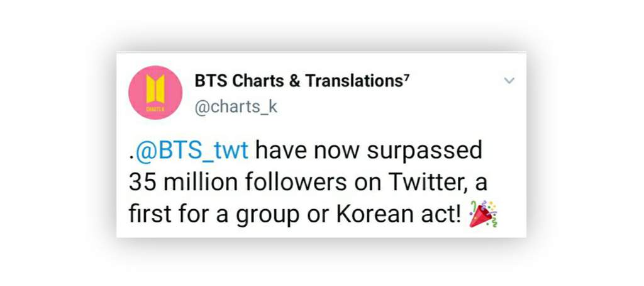The image size is (644, 286).
Task: Open the @charts_k handle
Action: [236, 107]
